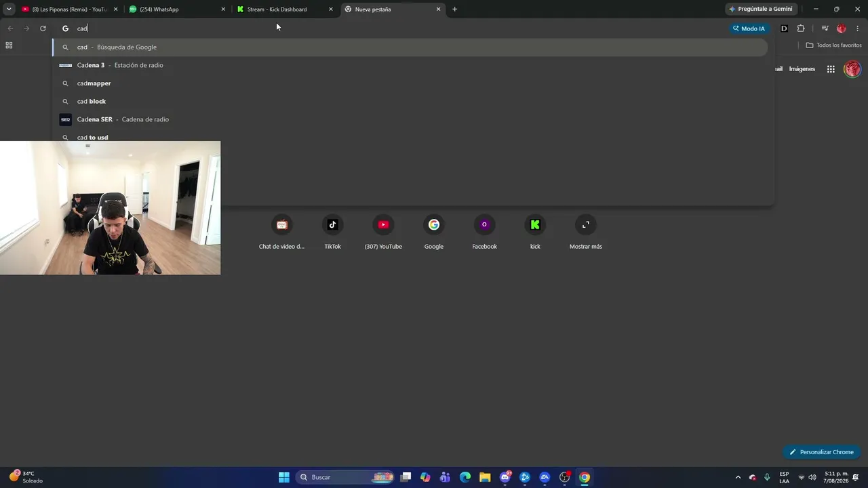
Task: Open the Chrome three-dot menu
Action: 858,28
